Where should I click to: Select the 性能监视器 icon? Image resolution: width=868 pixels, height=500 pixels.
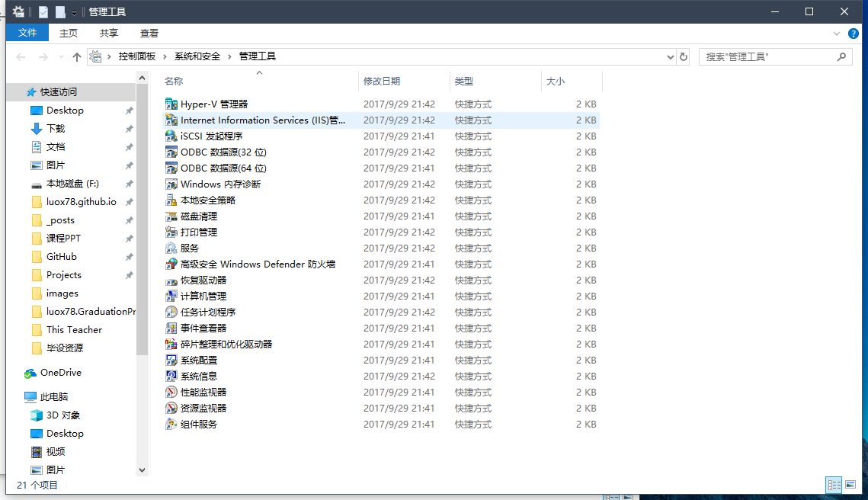pyautogui.click(x=171, y=393)
